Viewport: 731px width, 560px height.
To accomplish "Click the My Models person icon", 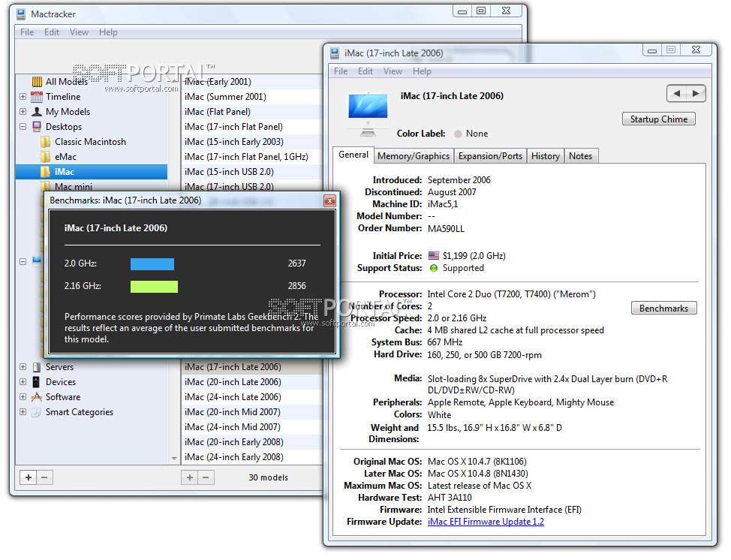I will [37, 112].
